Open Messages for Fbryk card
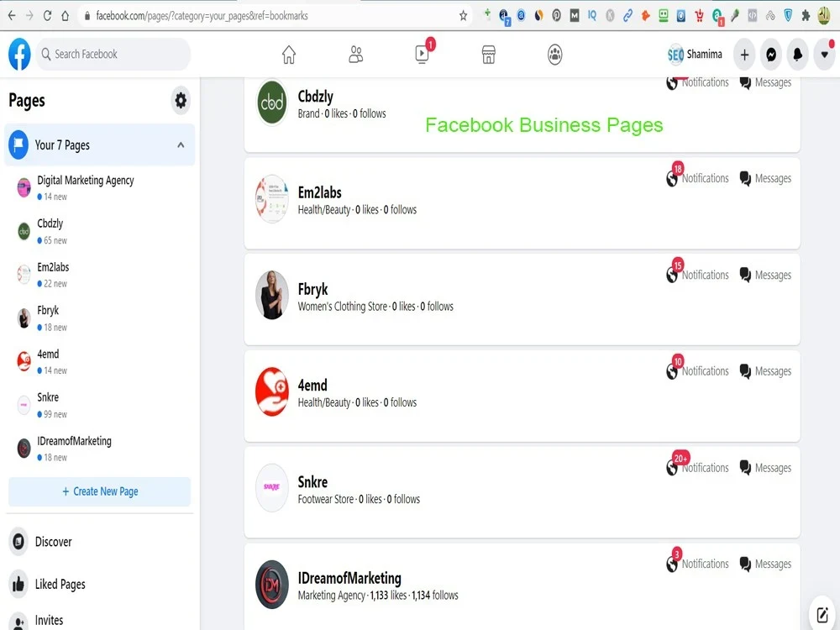The height and width of the screenshot is (630, 840). coord(765,275)
